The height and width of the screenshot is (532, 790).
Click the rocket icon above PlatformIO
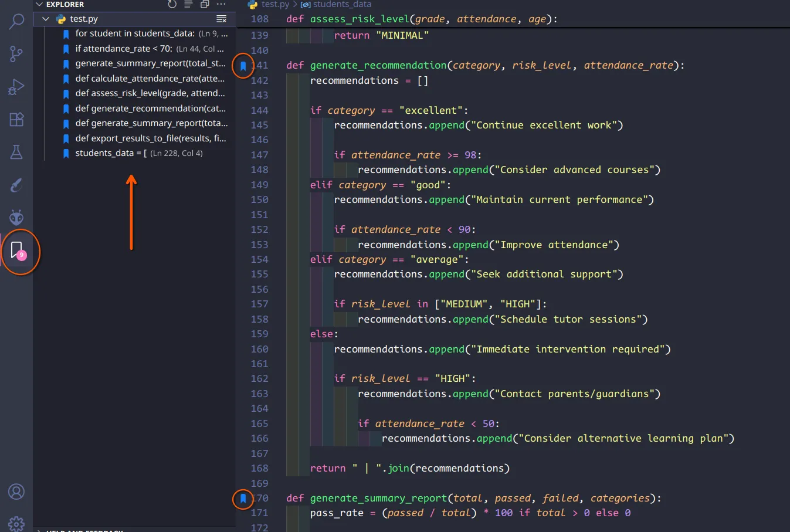(16, 185)
